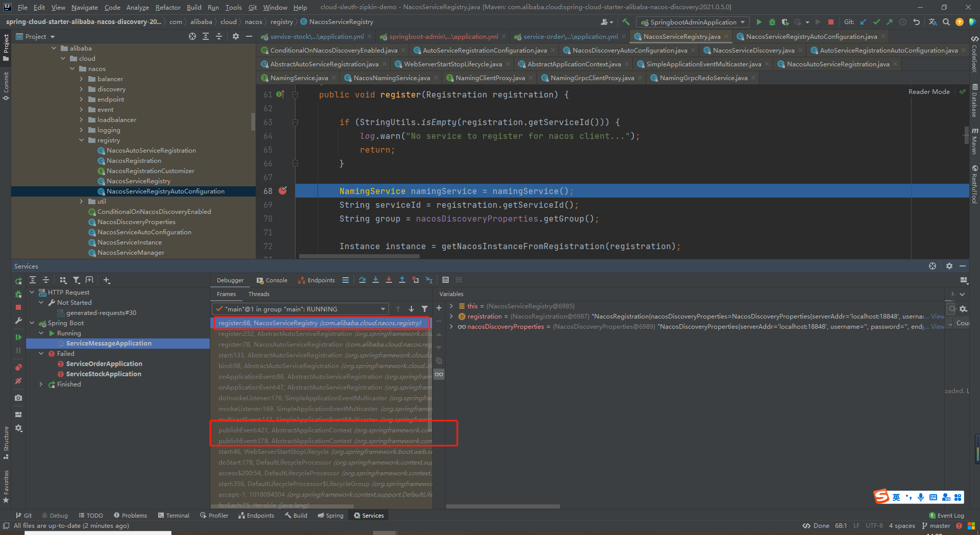Collapse the HTTP Request node in Services
980x535 pixels.
[x=32, y=292]
